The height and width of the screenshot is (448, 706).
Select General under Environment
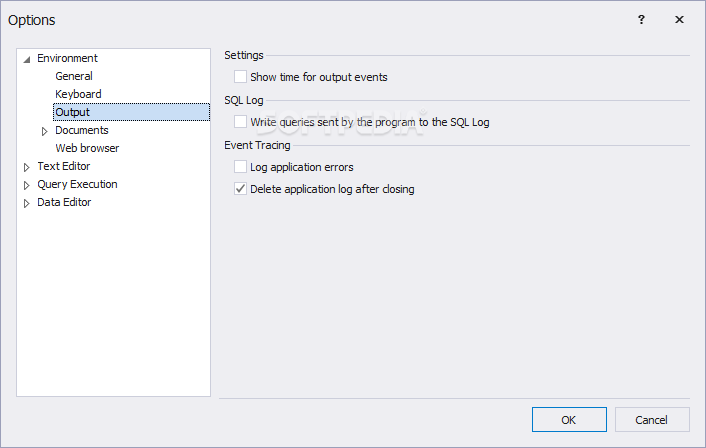(74, 76)
